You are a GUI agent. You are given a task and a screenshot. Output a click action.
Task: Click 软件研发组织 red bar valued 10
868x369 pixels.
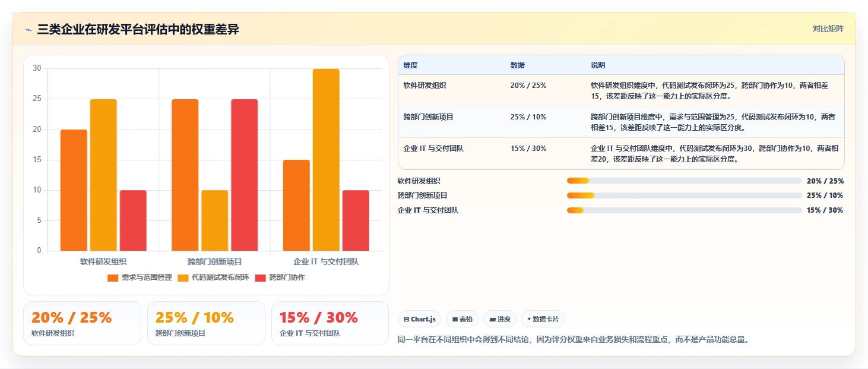133,220
